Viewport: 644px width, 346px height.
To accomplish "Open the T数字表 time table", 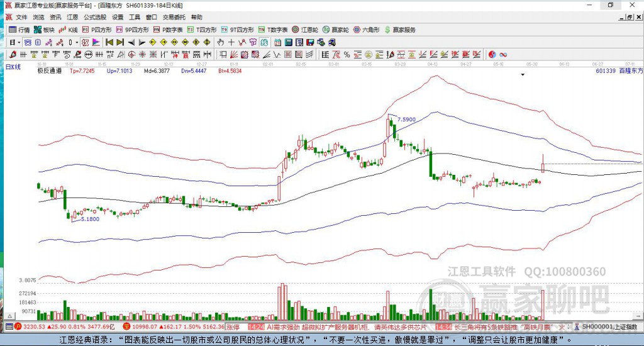I will pos(273,30).
